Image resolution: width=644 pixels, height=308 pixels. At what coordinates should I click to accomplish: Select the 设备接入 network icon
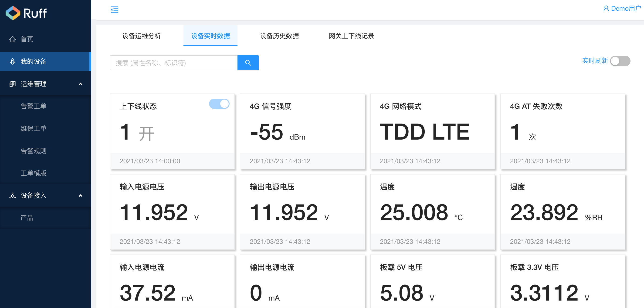tap(13, 196)
